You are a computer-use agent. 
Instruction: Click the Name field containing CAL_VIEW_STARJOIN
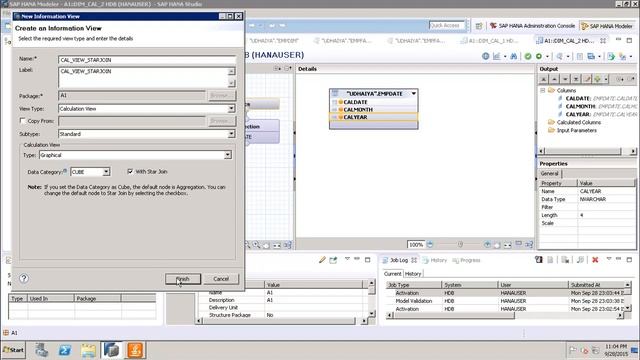147,60
